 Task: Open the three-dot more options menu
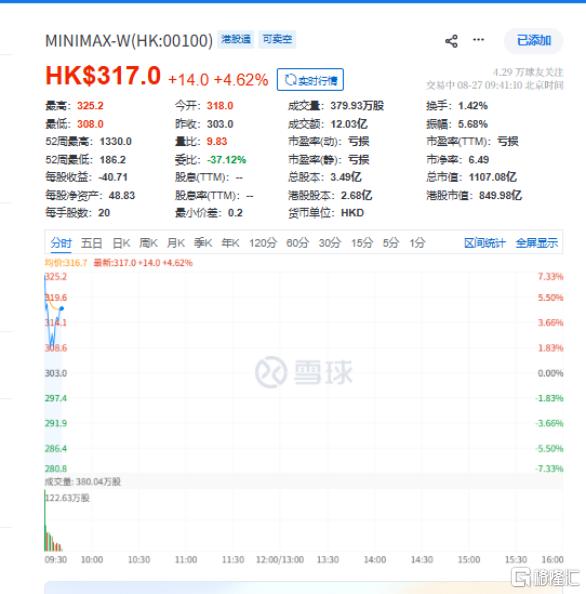point(478,40)
